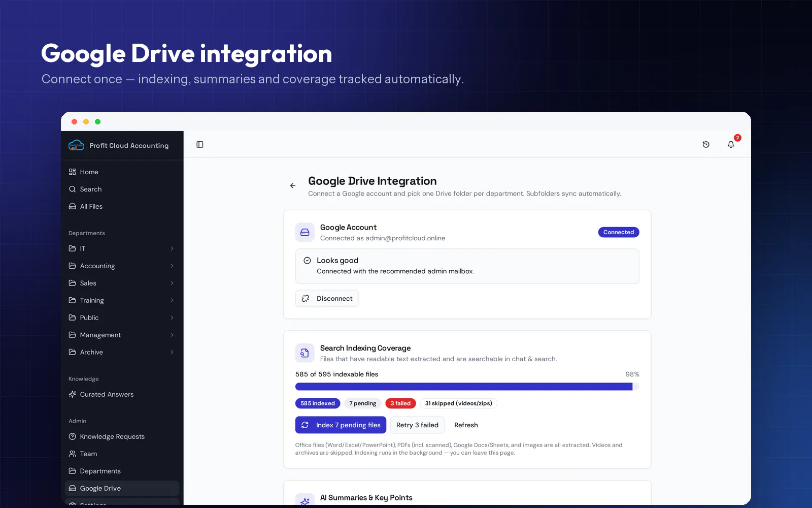
Task: Expand the Public department chevron
Action: 172,318
